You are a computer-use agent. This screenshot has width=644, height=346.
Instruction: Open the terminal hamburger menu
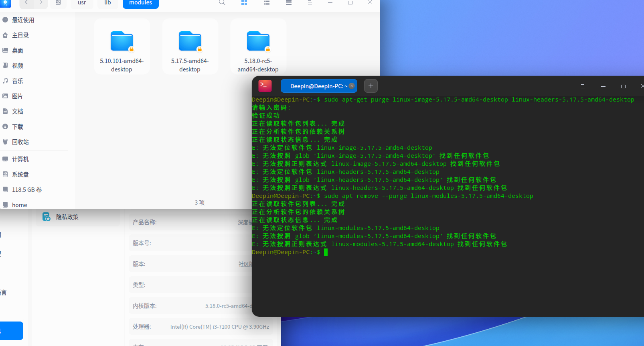coord(583,86)
